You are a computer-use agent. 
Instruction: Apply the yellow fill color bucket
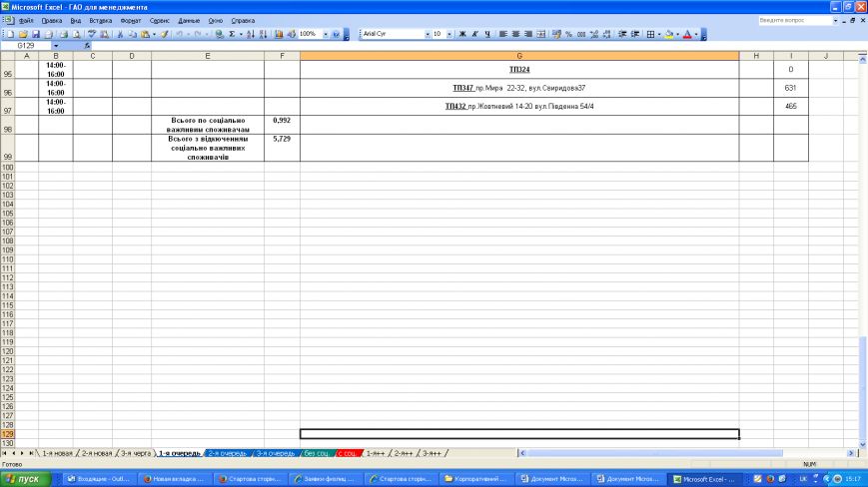[x=668, y=34]
